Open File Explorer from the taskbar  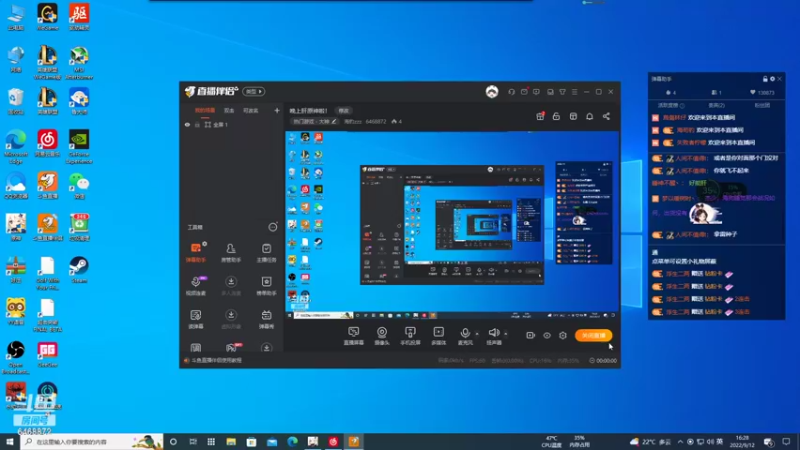[x=231, y=442]
